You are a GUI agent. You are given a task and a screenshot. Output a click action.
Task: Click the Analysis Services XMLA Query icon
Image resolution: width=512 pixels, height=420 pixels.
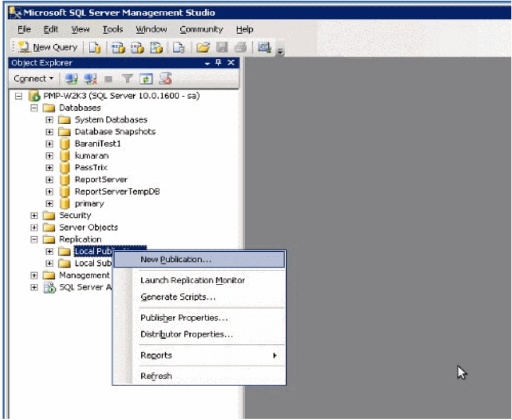click(156, 47)
